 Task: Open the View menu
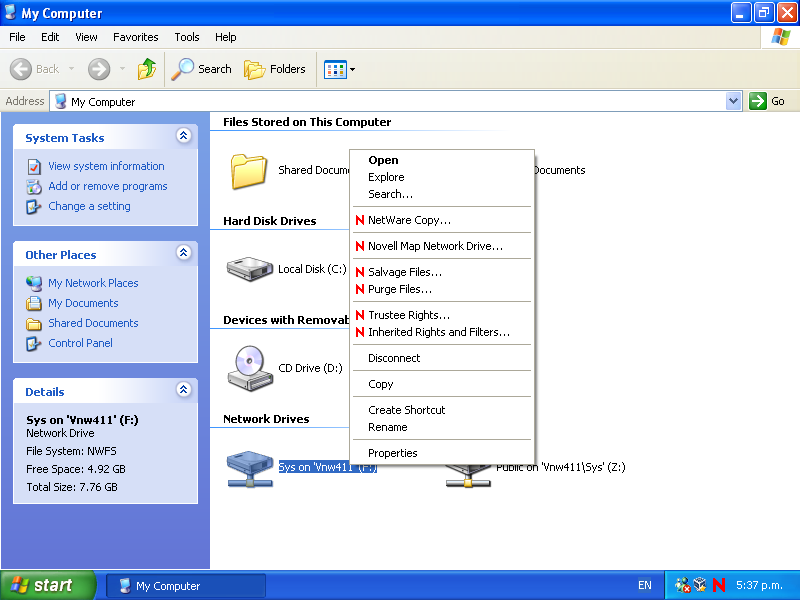coord(86,37)
